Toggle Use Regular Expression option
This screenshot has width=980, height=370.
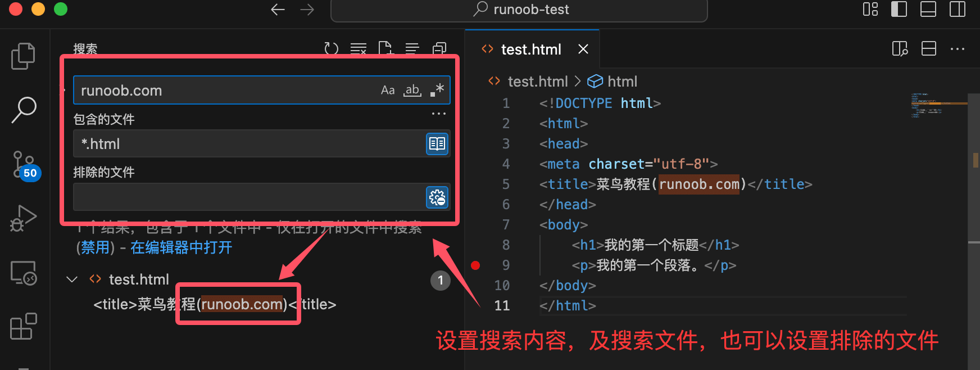(x=437, y=90)
